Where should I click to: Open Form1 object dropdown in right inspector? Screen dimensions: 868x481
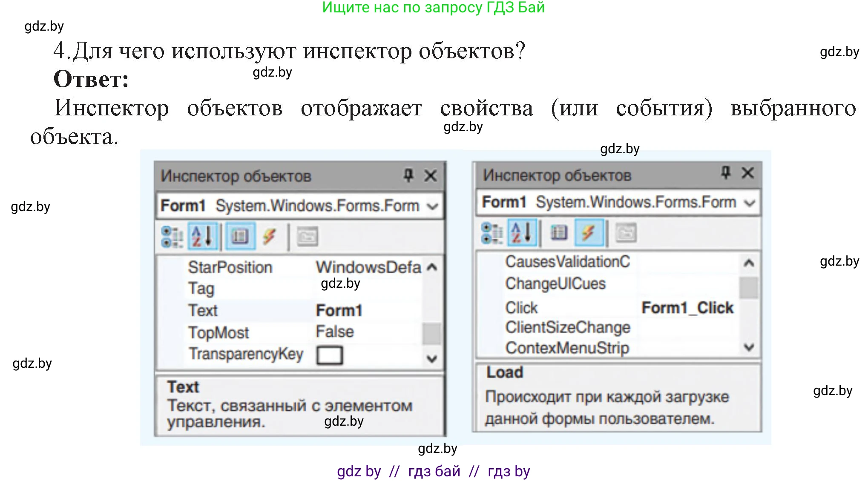(750, 203)
